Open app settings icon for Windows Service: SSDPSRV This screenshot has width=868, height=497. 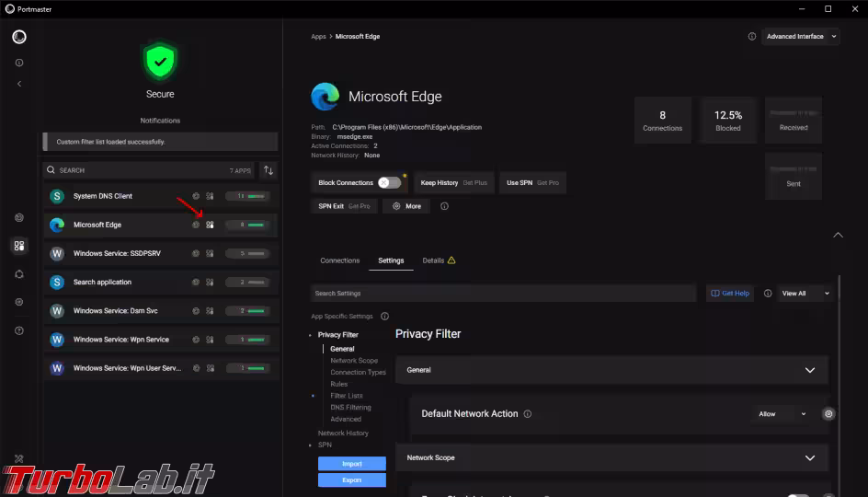pos(210,254)
